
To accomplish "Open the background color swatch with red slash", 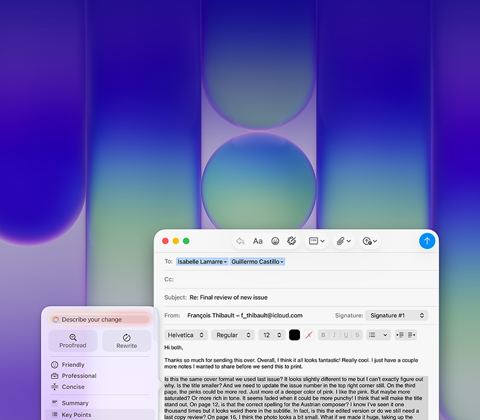I will click(309, 335).
